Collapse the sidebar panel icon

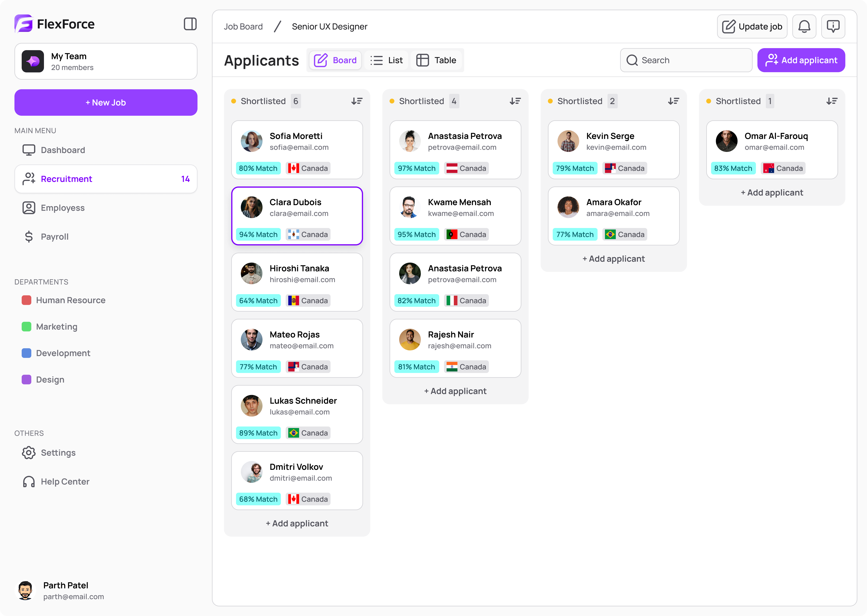point(190,24)
